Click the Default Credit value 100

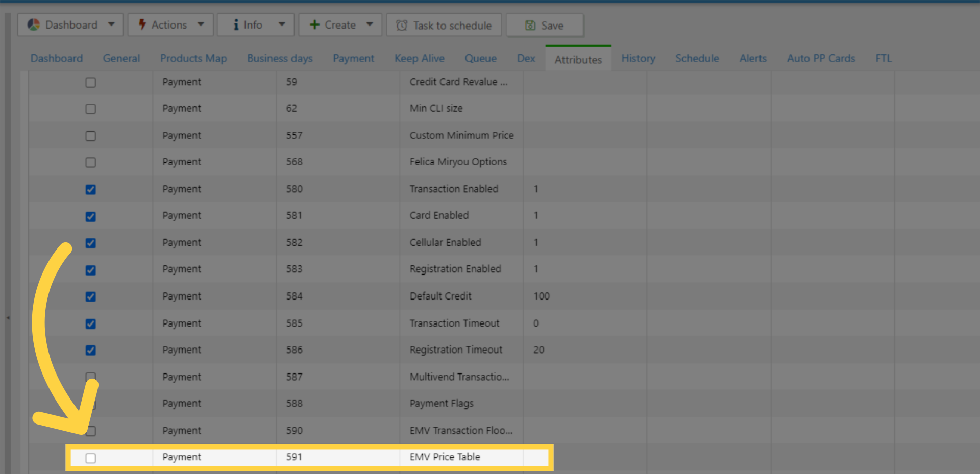click(x=542, y=296)
